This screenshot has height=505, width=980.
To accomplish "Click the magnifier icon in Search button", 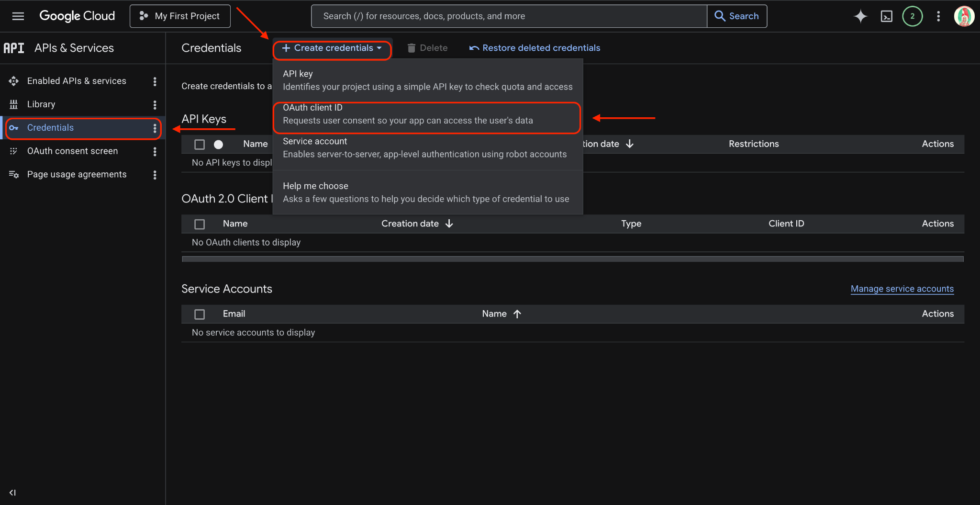I will click(720, 16).
